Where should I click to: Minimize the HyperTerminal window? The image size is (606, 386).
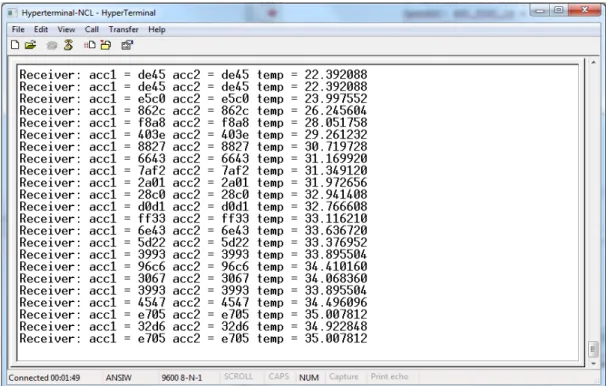coord(540,10)
